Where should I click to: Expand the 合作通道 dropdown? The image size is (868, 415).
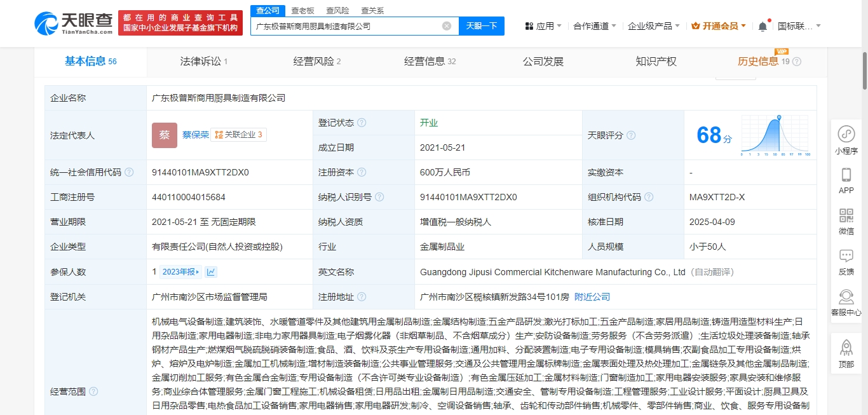[x=614, y=26]
